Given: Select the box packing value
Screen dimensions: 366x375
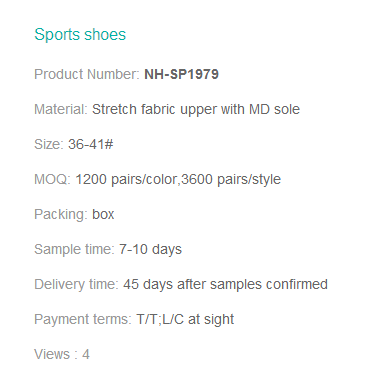Looking at the screenshot, I should (103, 214).
